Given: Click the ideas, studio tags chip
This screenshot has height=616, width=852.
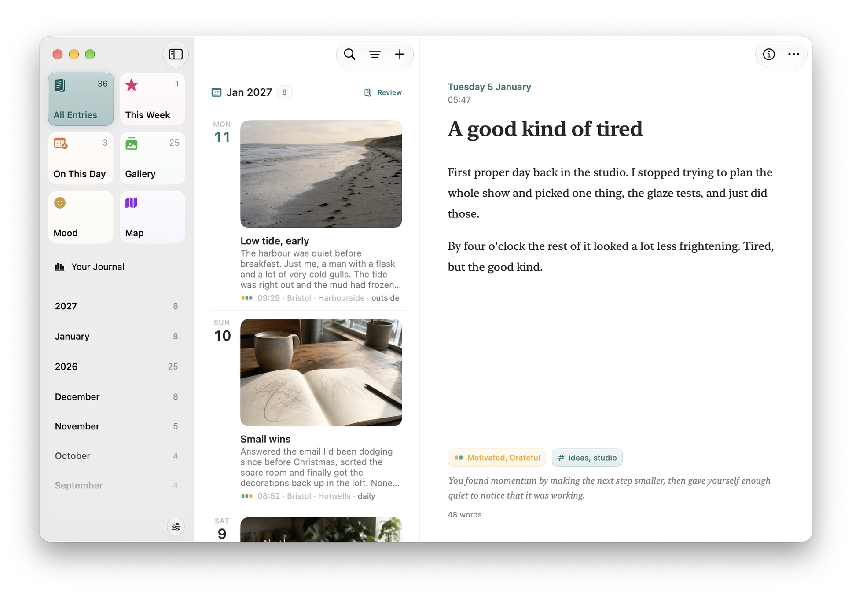Looking at the screenshot, I should pyautogui.click(x=587, y=458).
